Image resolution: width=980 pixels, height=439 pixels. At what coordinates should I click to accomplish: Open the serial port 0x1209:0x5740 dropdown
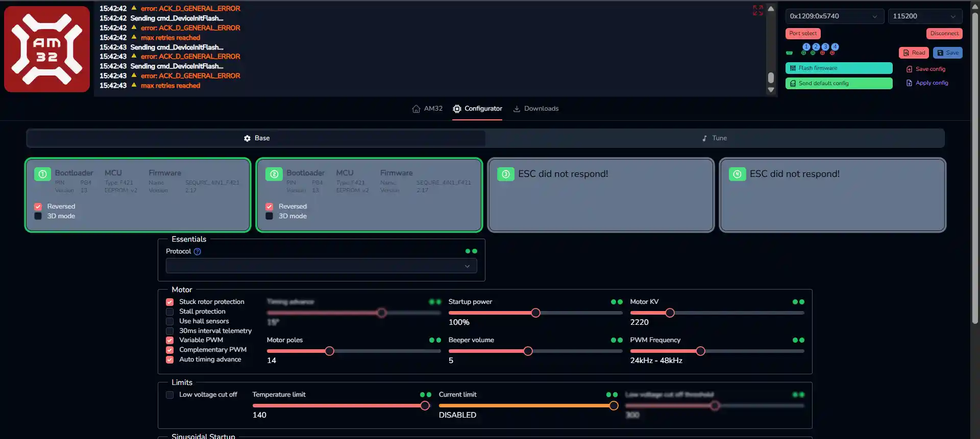pos(835,16)
